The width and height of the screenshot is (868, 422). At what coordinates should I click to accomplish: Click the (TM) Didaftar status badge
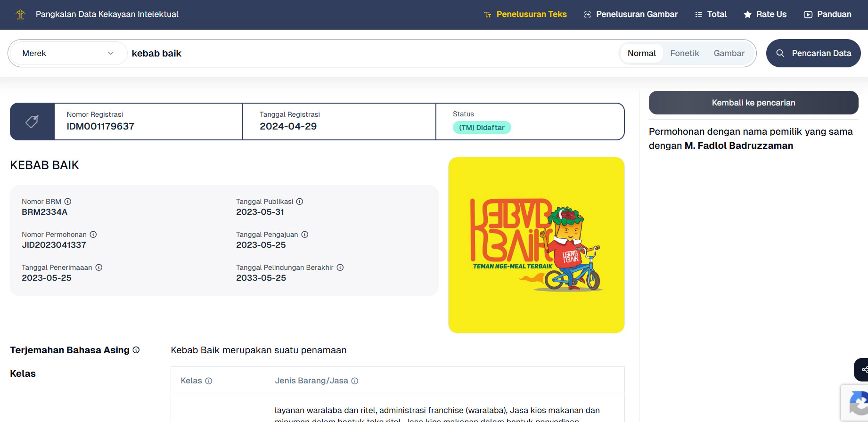tap(482, 128)
